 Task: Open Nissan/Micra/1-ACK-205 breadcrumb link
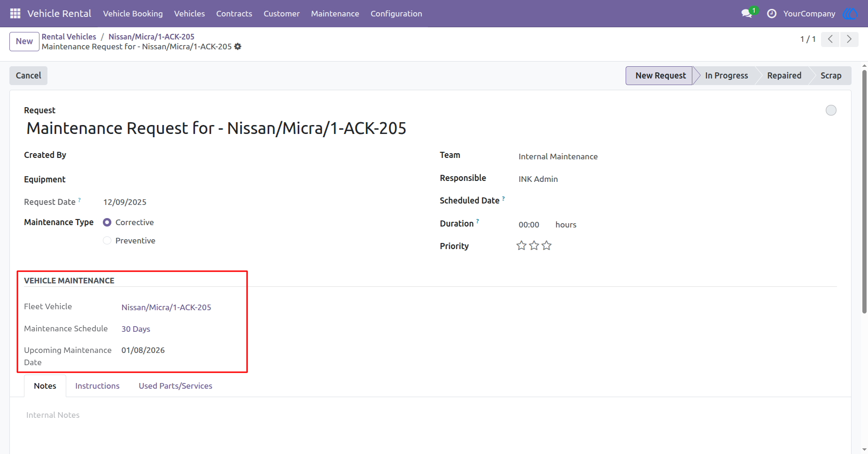151,37
